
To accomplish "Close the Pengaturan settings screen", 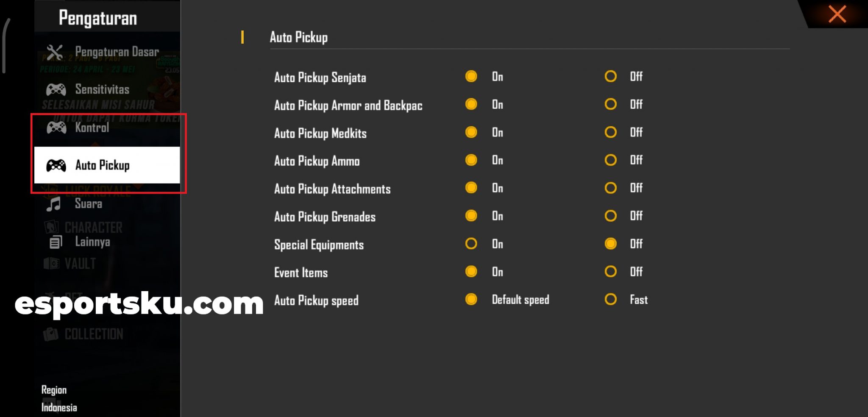I will tap(837, 15).
